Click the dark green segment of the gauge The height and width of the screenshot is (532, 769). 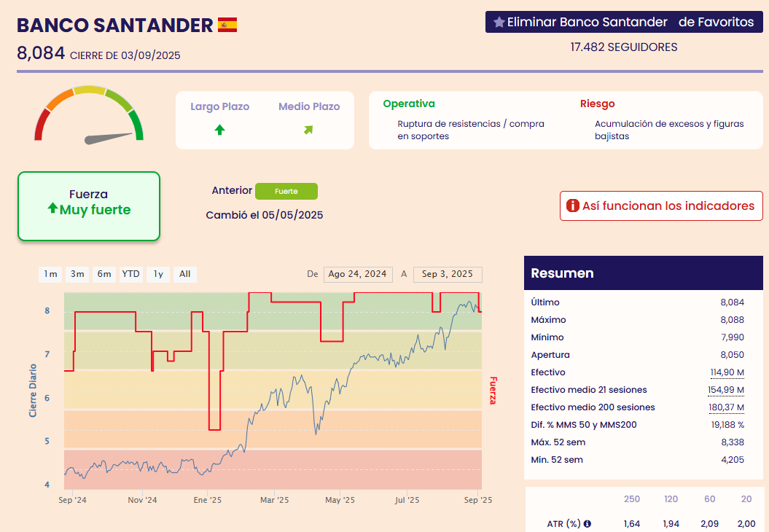click(136, 125)
